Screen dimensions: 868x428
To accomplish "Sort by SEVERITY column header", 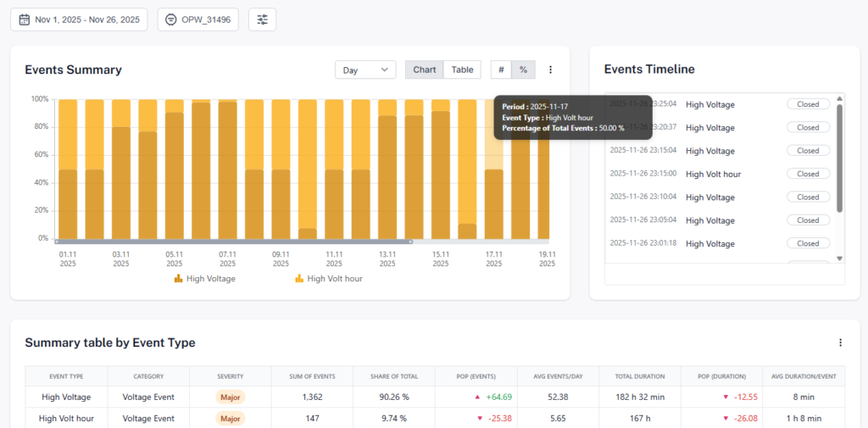I will 231,376.
